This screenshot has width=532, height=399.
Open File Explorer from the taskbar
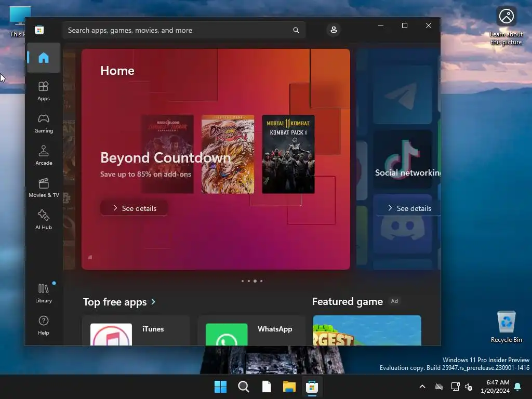pos(289,387)
